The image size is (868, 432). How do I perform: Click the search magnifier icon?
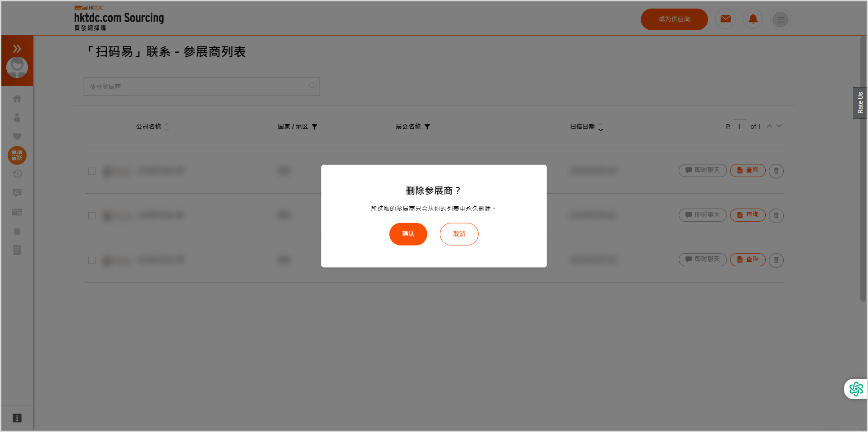click(x=312, y=86)
